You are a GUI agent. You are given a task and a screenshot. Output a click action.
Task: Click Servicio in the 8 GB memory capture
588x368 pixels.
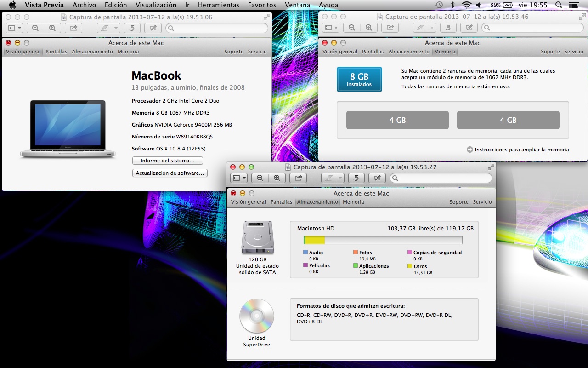[x=574, y=52]
